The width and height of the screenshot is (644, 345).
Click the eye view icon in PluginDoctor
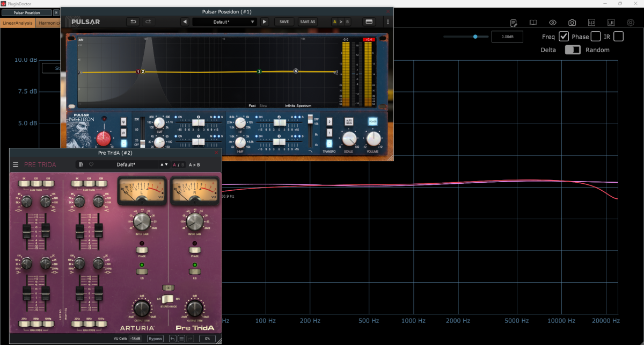tap(553, 23)
